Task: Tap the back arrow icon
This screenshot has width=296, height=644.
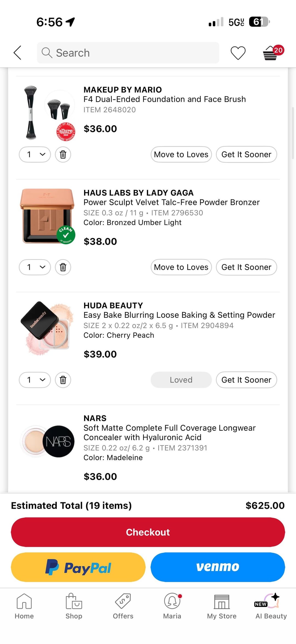Action: (x=18, y=53)
